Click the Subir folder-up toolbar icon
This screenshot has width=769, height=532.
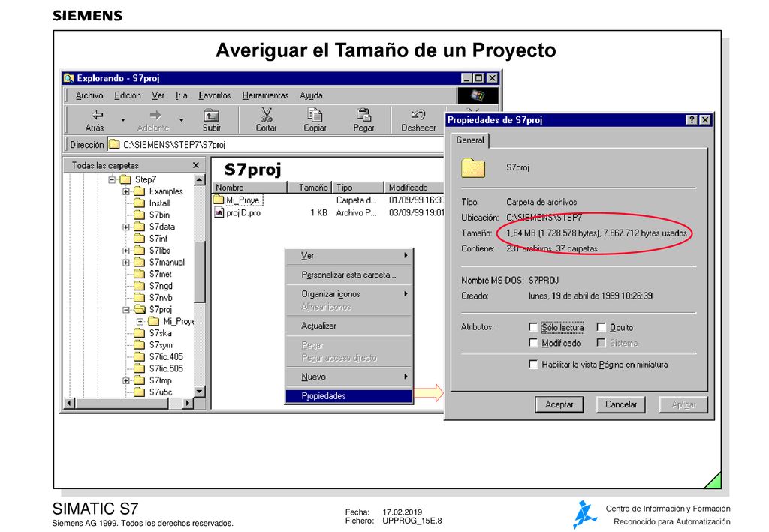211,115
